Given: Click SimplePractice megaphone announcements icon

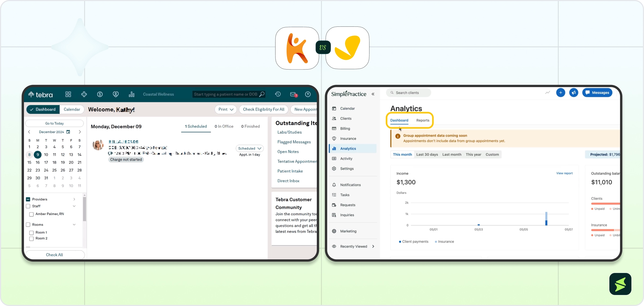Looking at the screenshot, I should (574, 93).
